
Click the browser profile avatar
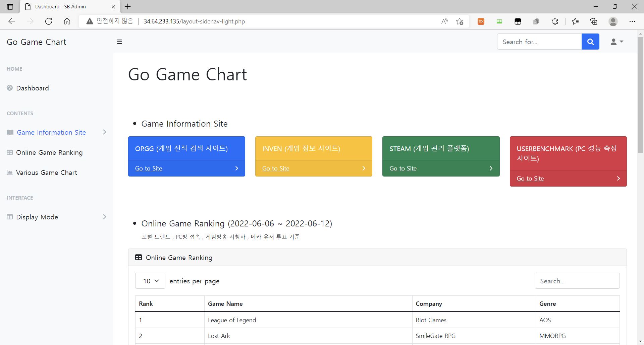click(613, 21)
